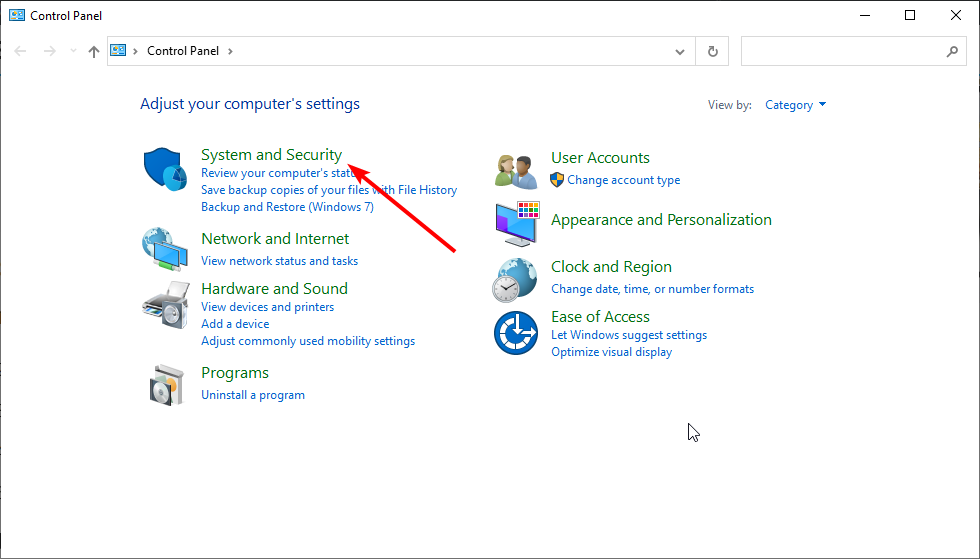Click the search magnifier icon
This screenshot has height=559, width=980.
tap(952, 51)
